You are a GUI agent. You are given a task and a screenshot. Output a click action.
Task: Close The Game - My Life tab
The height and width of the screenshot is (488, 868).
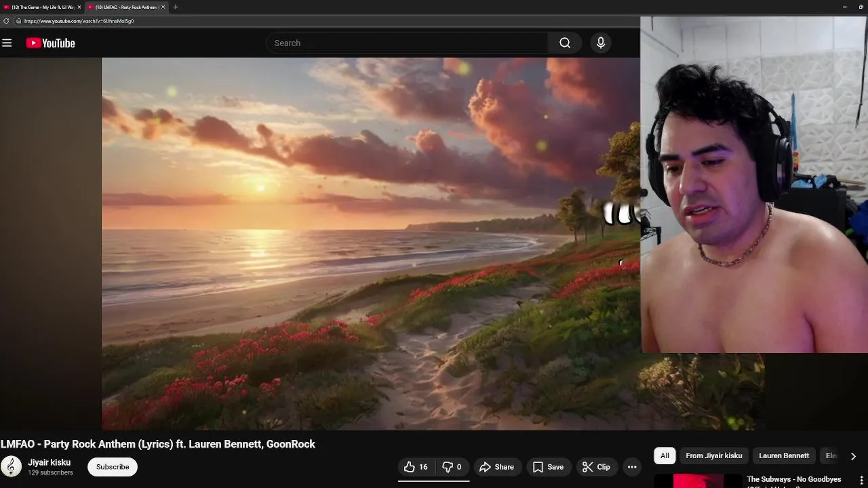79,7
